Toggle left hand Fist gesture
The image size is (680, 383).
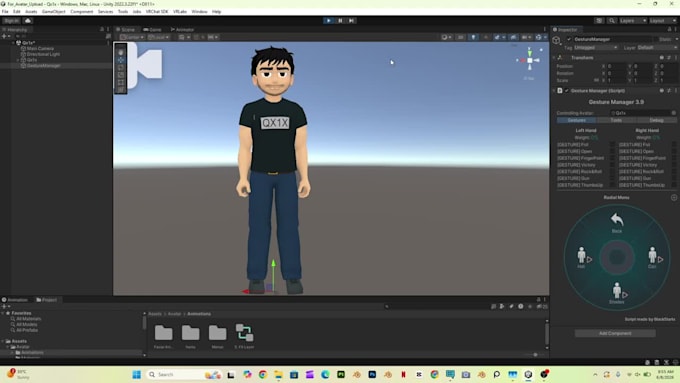point(612,144)
